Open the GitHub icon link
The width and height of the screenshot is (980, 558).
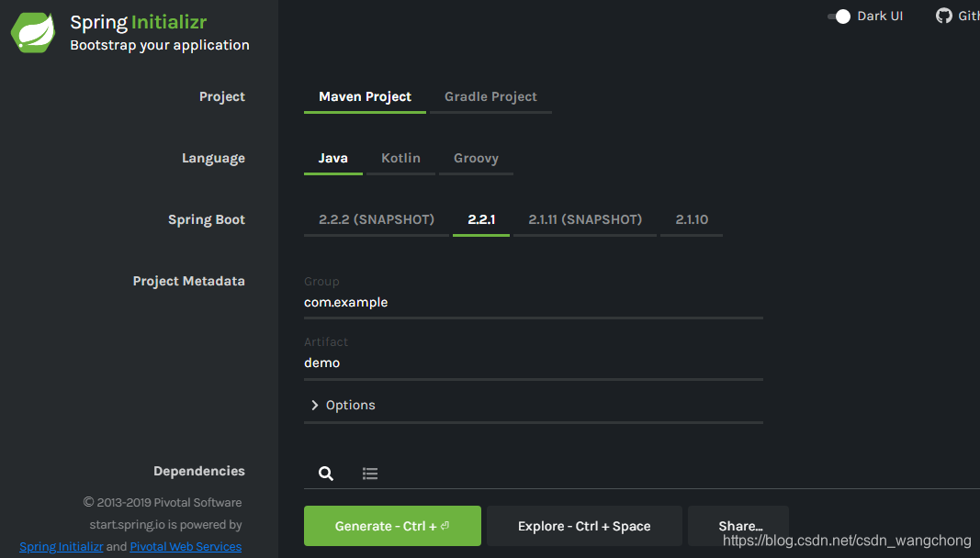tap(944, 16)
